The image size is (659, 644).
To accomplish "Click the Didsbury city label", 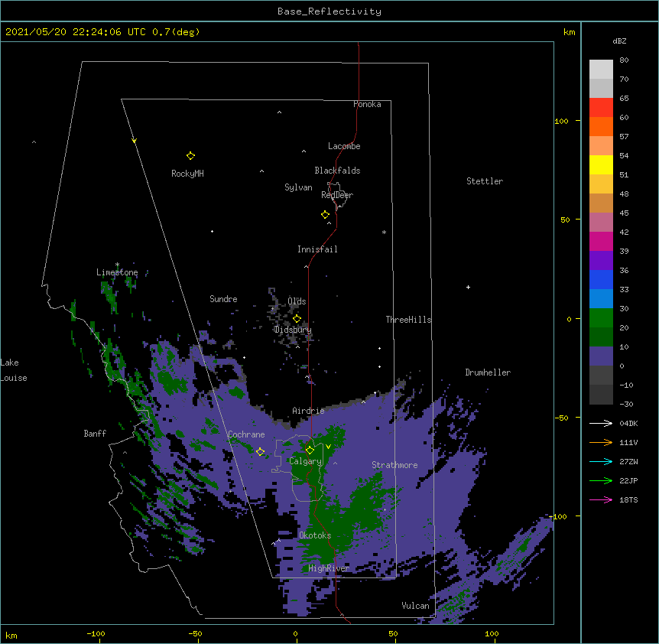I will [293, 330].
